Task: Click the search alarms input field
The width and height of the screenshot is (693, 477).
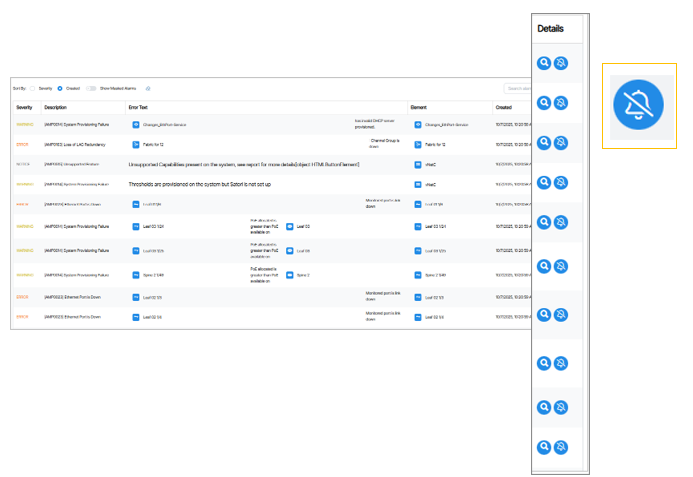Action: [518, 88]
